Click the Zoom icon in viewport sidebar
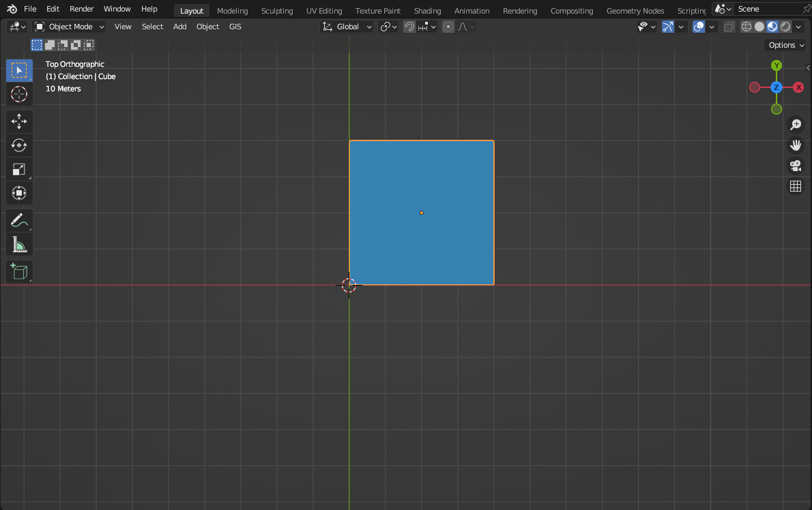Screen dimensions: 812x510 pos(796,125)
